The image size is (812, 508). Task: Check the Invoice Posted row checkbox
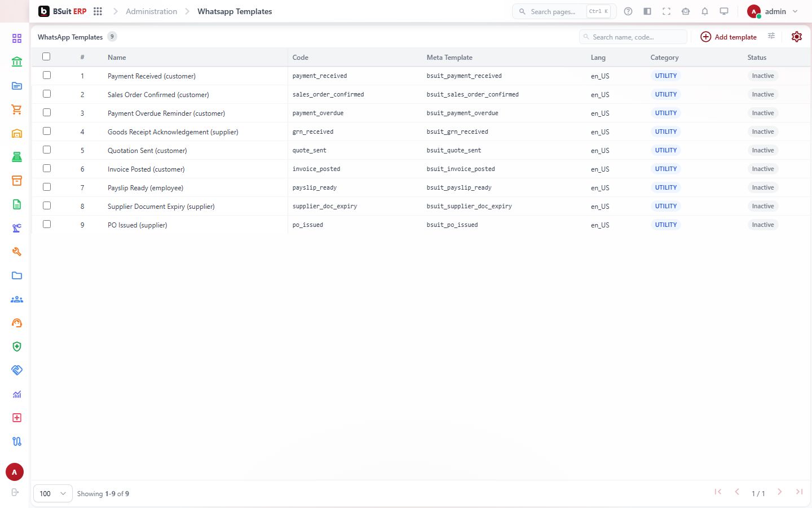click(47, 168)
